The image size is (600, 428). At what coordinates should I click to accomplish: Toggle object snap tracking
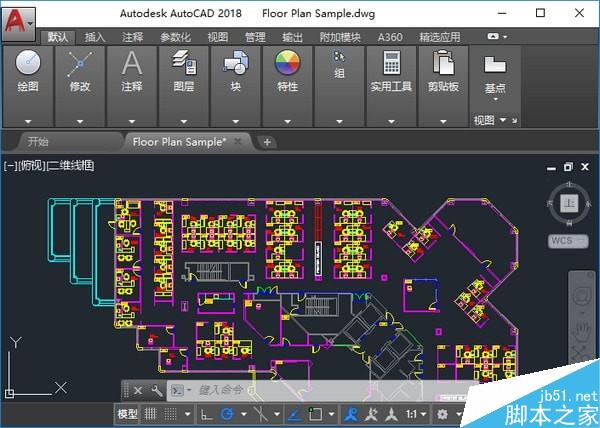(x=294, y=414)
